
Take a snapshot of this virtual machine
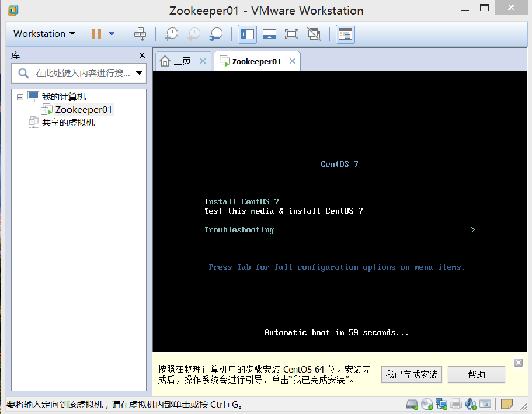click(172, 34)
